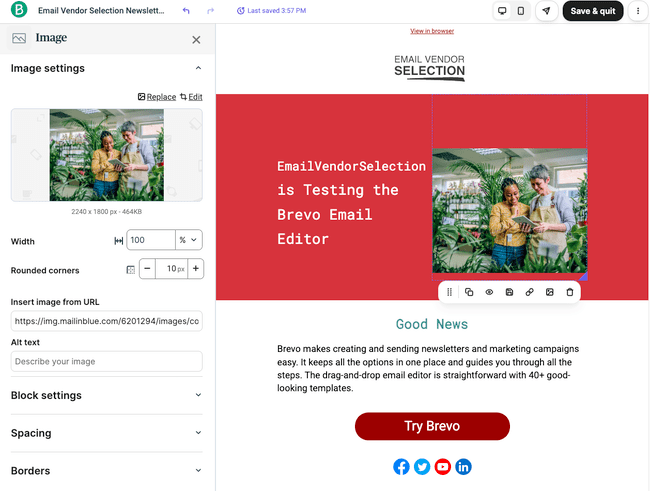The width and height of the screenshot is (650, 491).
Task: Click the Save & quit button
Action: (593, 11)
